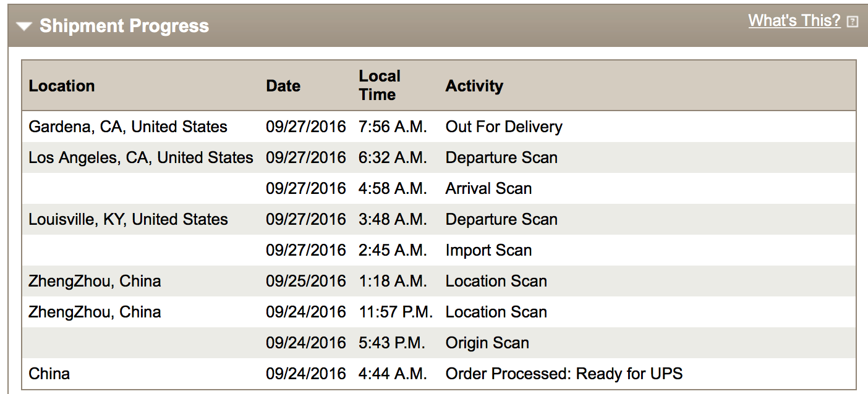
Task: Click the China location in last row
Action: point(49,374)
